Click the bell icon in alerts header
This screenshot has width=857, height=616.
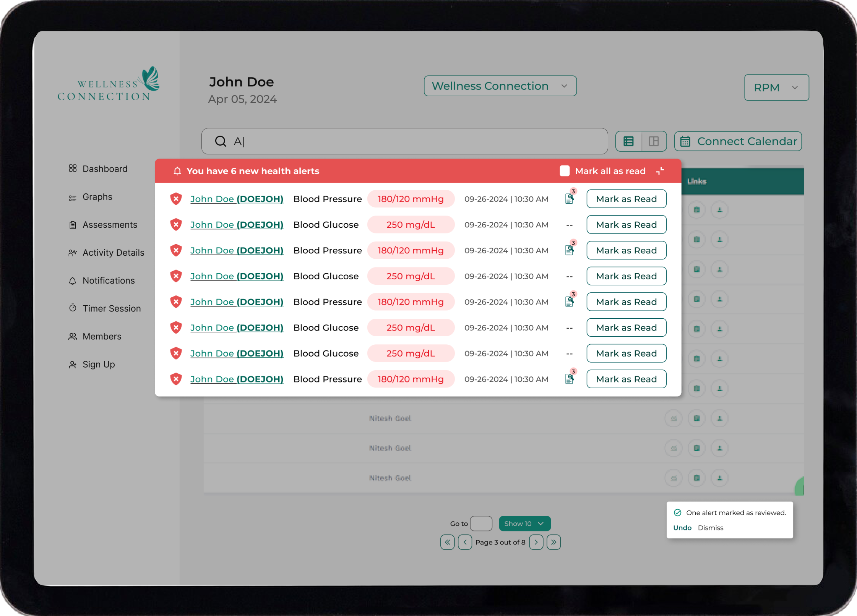tap(177, 171)
